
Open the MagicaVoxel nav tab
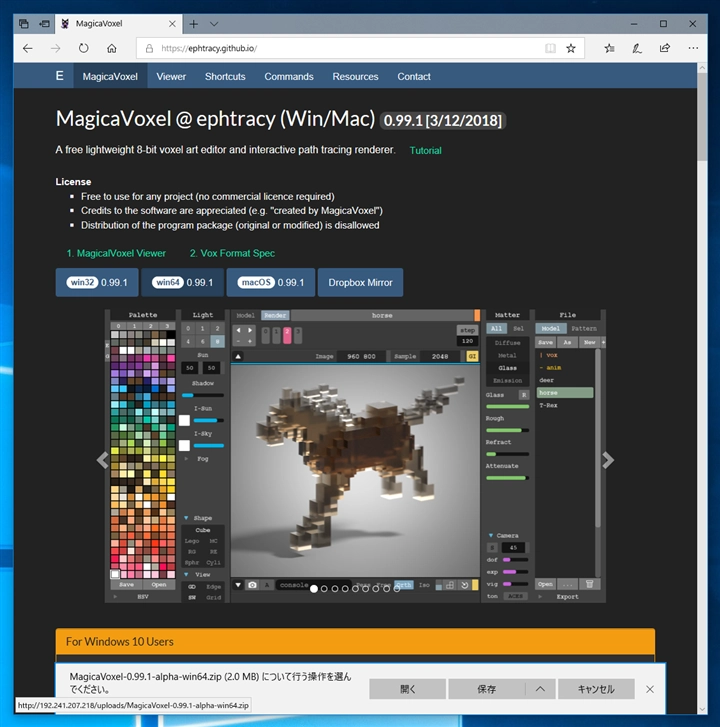[110, 77]
